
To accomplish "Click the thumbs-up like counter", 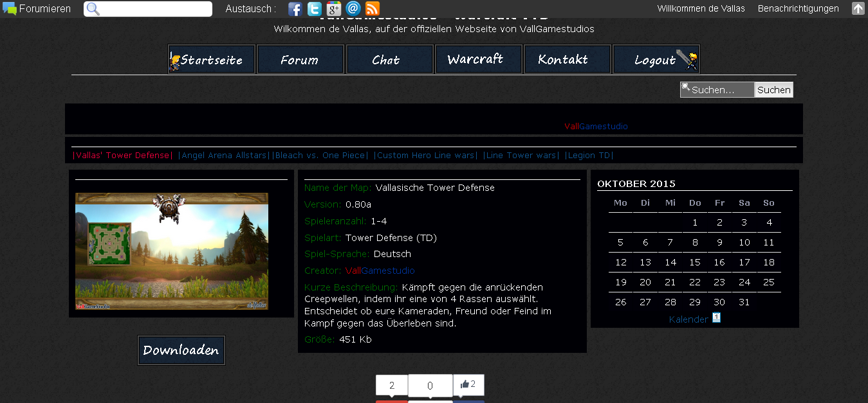I will click(x=468, y=384).
